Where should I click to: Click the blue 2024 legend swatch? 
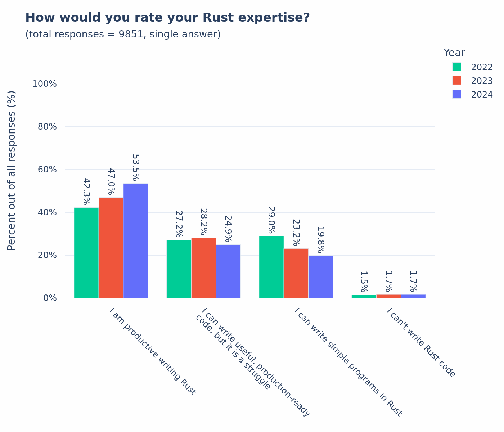click(x=456, y=94)
